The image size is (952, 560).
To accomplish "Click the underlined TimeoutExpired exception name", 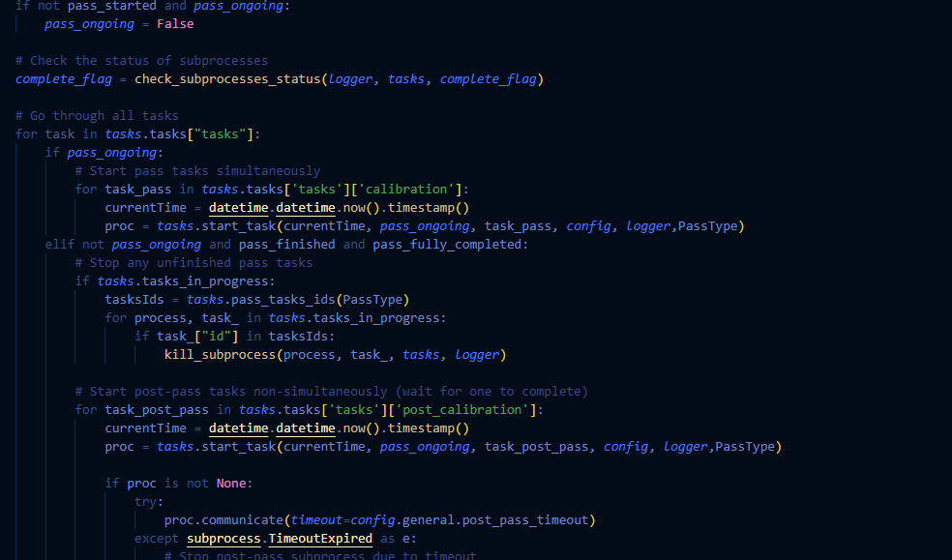I will (320, 538).
